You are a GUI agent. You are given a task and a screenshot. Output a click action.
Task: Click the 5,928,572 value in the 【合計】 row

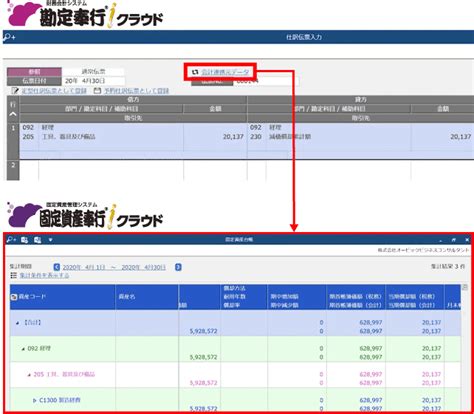203,331
